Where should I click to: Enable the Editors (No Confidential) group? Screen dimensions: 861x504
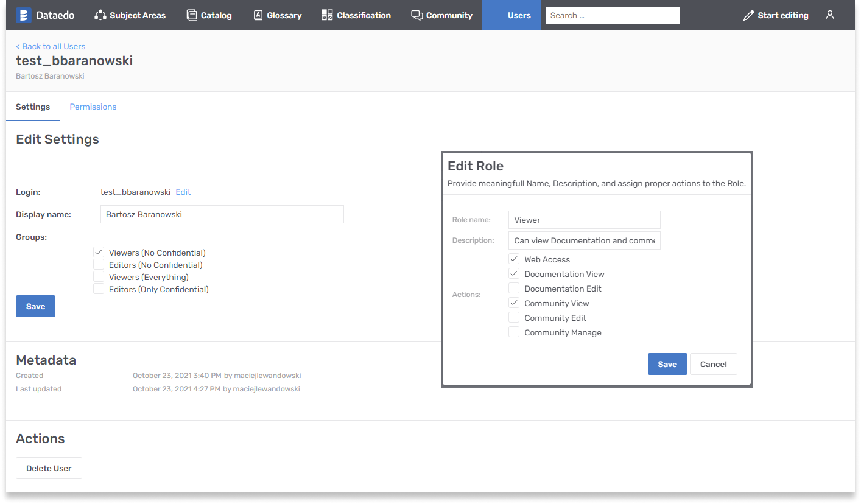coord(99,264)
